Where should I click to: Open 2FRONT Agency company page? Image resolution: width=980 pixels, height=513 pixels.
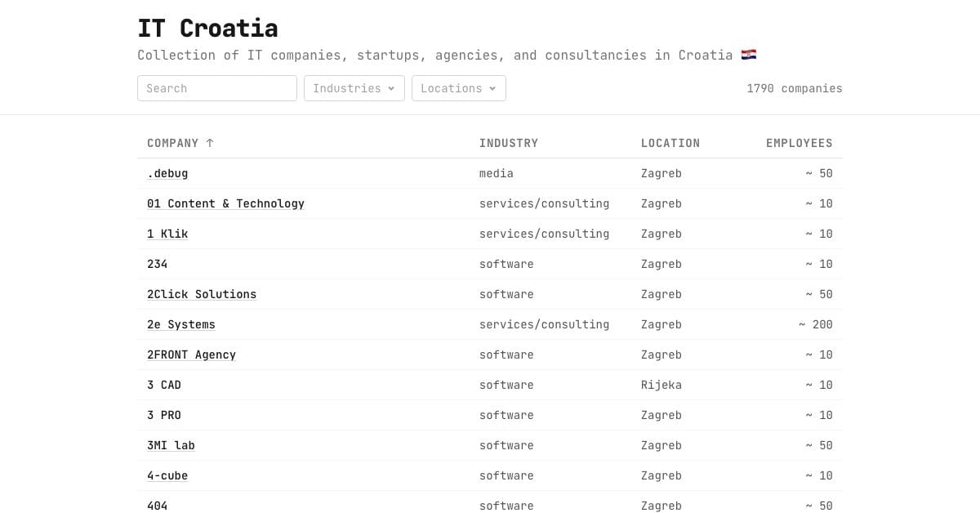[191, 355]
